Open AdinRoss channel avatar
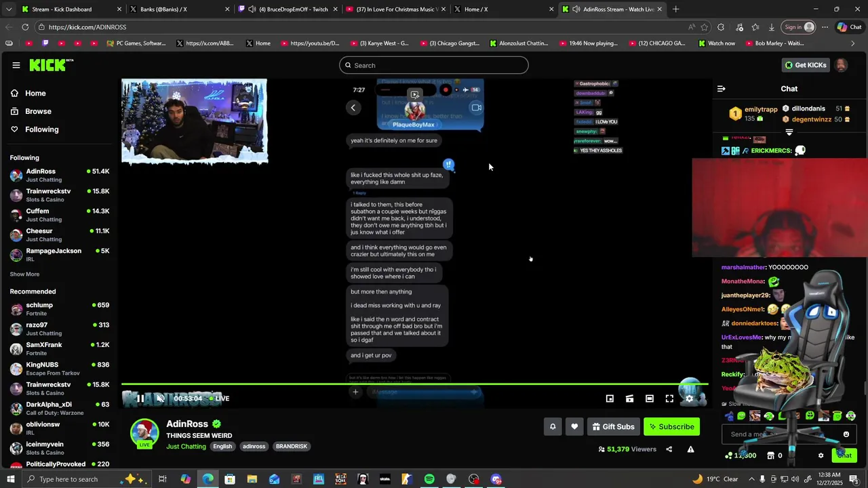The image size is (868, 488). coord(144,434)
